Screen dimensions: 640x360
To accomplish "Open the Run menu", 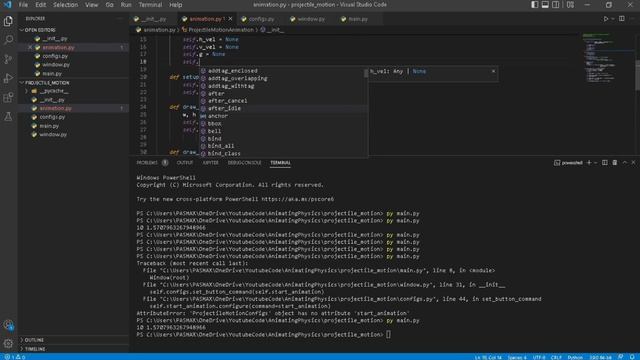I will coord(126,5).
